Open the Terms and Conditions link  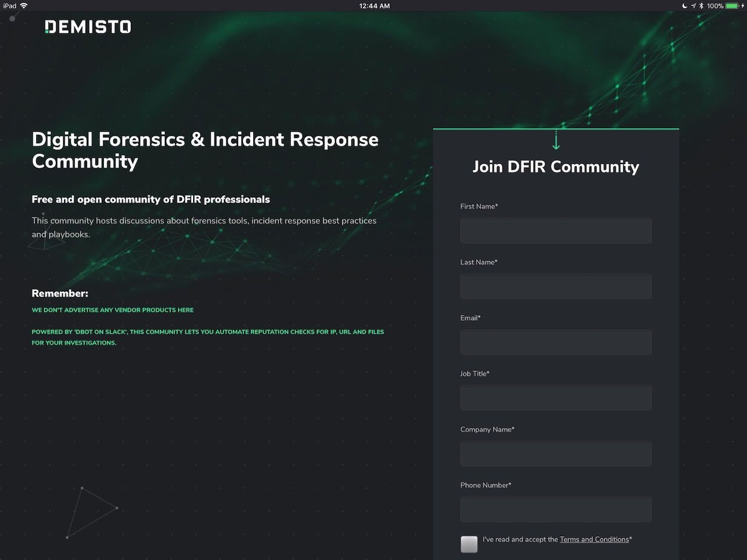(x=594, y=540)
